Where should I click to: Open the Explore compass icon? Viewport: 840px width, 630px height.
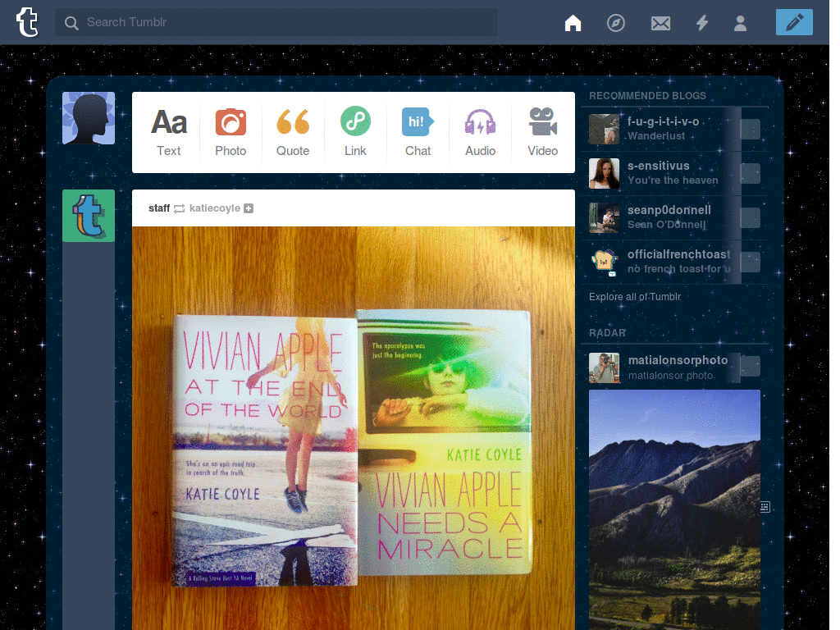click(x=615, y=22)
